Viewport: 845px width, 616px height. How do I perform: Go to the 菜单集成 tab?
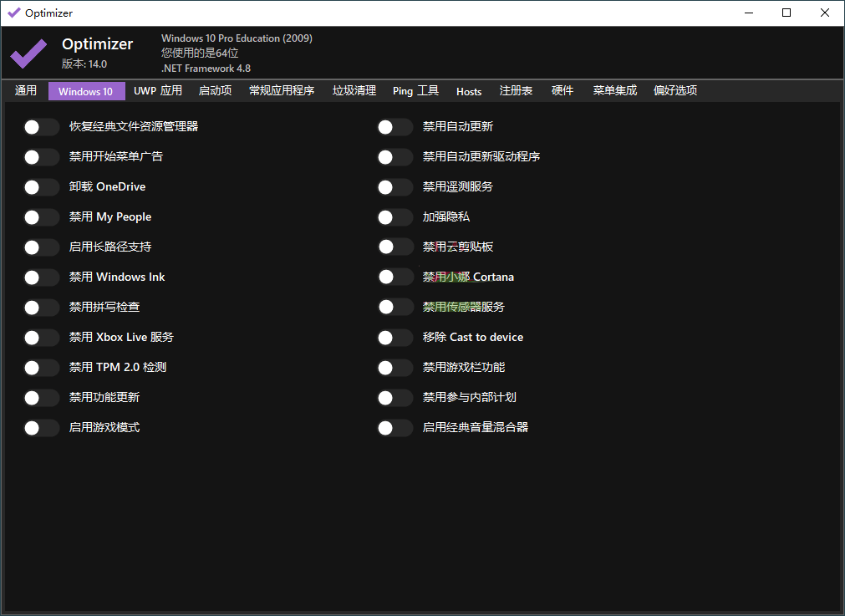(615, 90)
